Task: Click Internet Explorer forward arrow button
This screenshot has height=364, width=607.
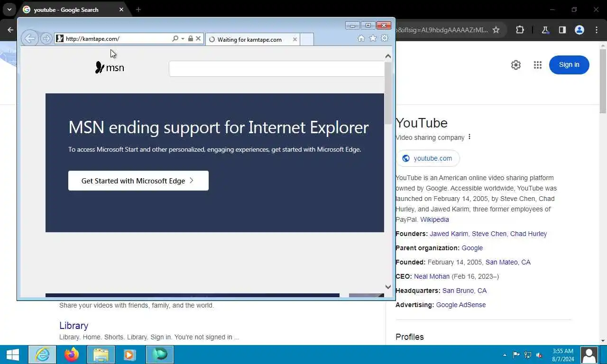Action: coord(46,39)
